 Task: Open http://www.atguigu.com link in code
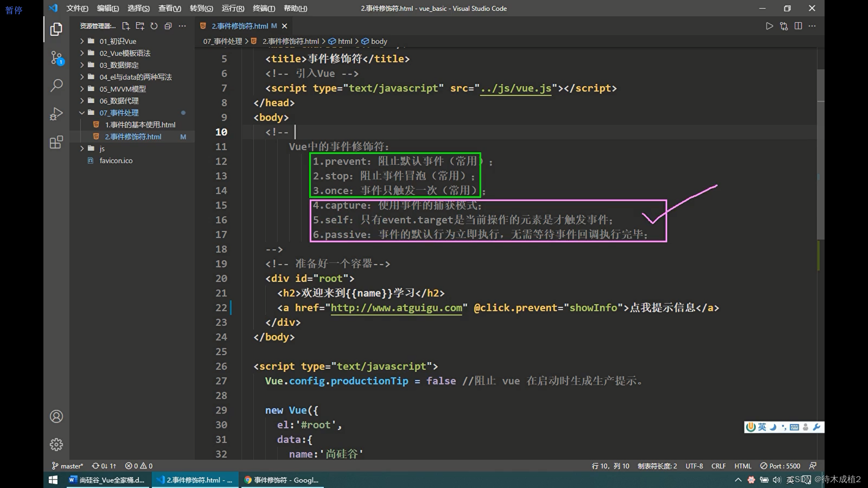[x=396, y=308]
